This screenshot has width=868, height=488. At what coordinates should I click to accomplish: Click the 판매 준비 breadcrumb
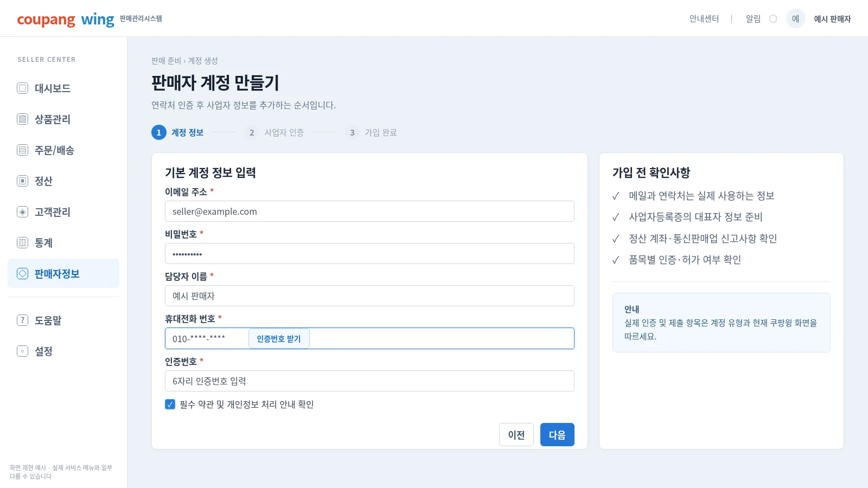pyautogui.click(x=166, y=61)
